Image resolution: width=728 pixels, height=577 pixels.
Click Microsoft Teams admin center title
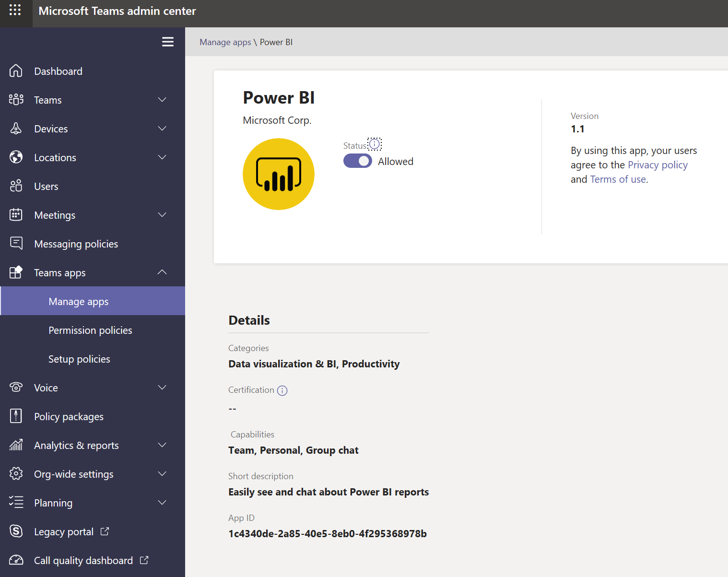[117, 11]
